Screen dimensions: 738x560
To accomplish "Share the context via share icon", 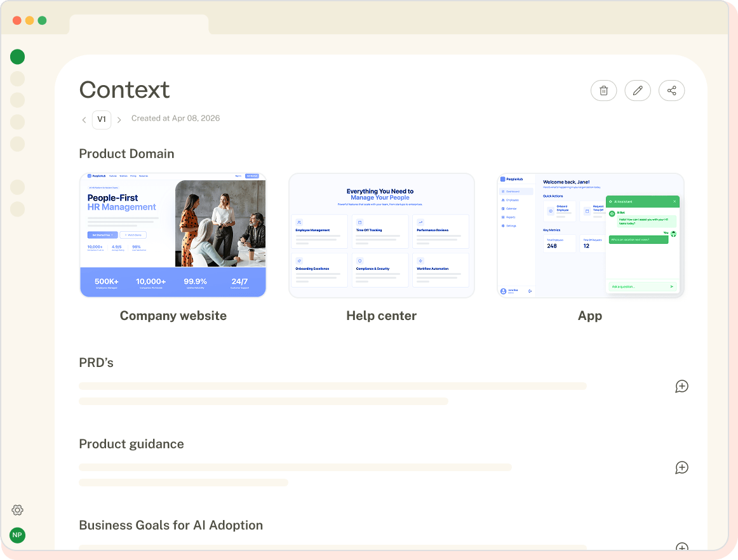I will click(671, 90).
